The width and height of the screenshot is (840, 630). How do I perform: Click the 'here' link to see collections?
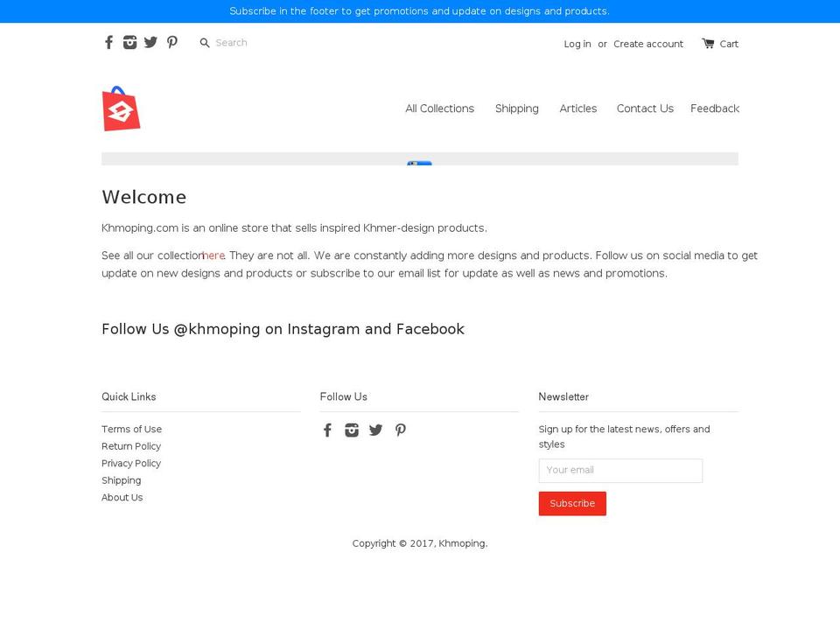213,255
